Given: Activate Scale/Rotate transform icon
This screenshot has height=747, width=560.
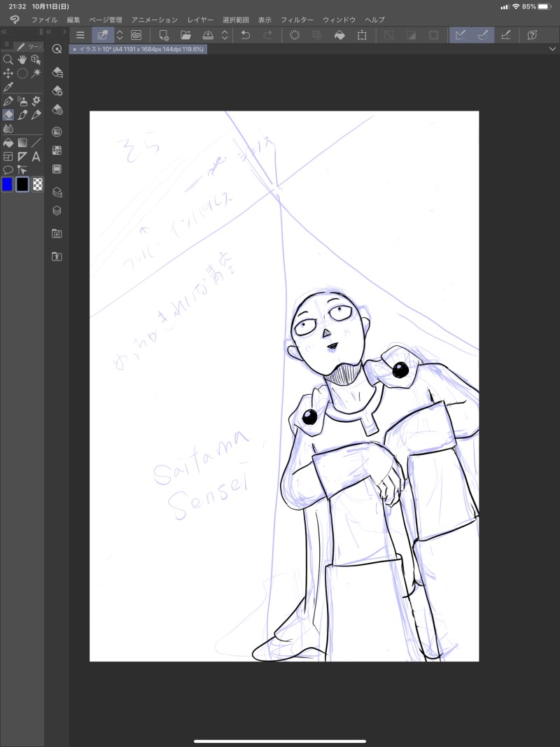Looking at the screenshot, I should [x=362, y=35].
